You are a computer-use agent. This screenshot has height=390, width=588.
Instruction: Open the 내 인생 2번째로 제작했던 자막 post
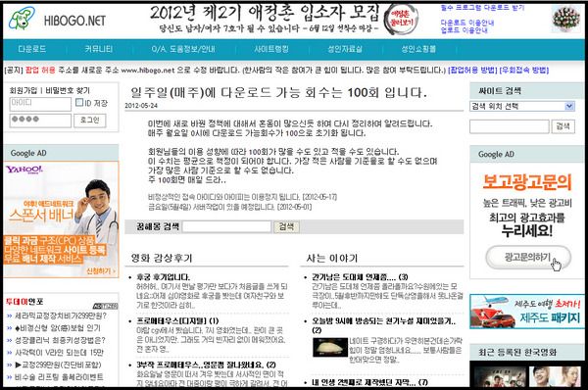[x=369, y=382]
